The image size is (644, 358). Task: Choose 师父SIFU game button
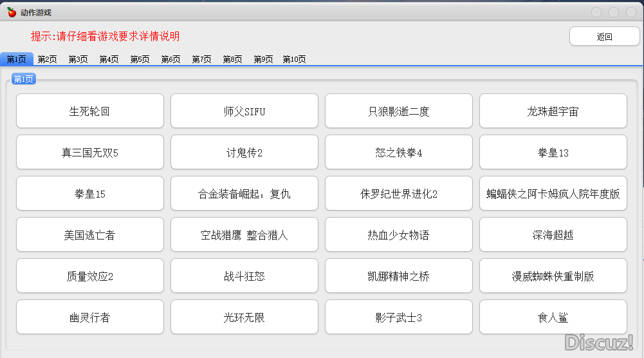pos(244,111)
